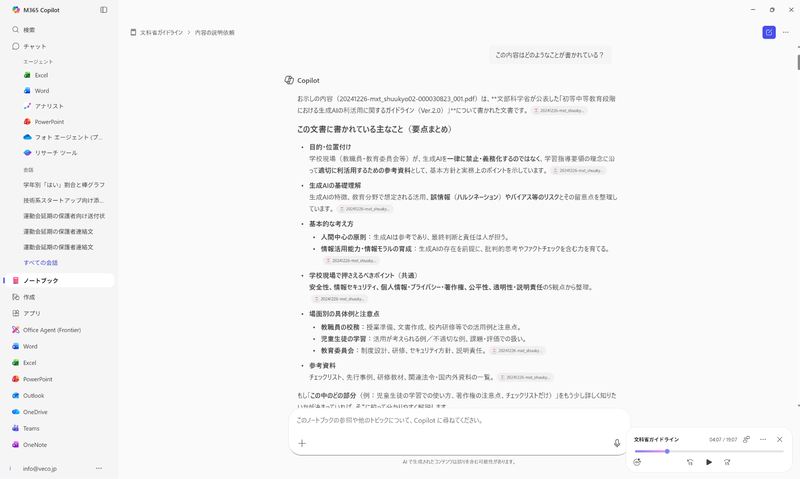Screen dimensions: 800x479
Task: Select ノートブック in the sidebar
Action: [59, 281]
